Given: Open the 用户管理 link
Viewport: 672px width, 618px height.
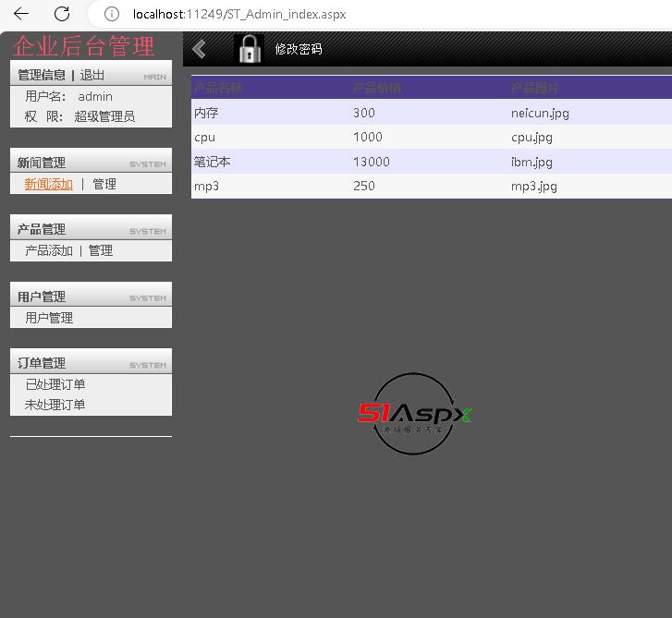Looking at the screenshot, I should 49,318.
